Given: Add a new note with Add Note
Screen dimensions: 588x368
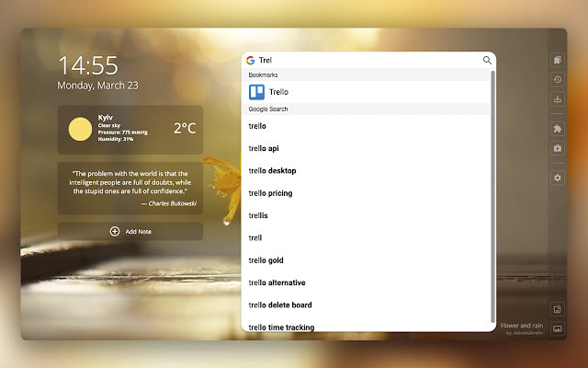Looking at the screenshot, I should [x=130, y=231].
